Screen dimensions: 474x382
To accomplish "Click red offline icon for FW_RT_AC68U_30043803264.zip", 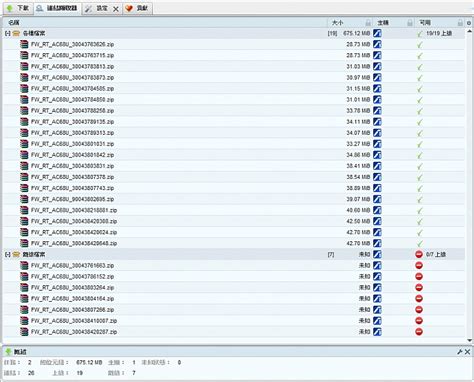I will (419, 288).
